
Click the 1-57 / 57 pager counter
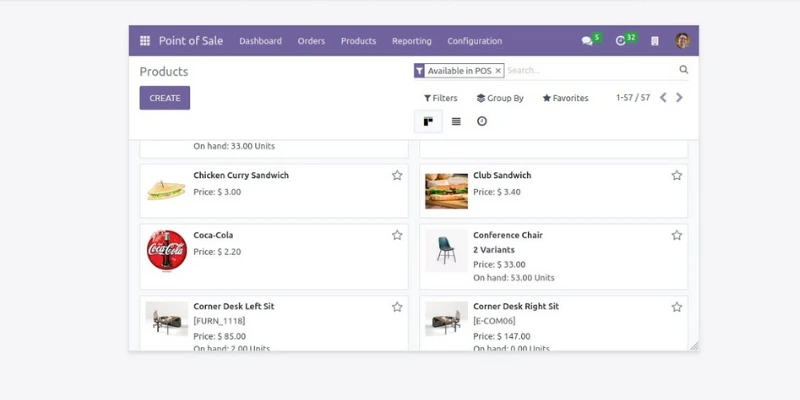(633, 97)
